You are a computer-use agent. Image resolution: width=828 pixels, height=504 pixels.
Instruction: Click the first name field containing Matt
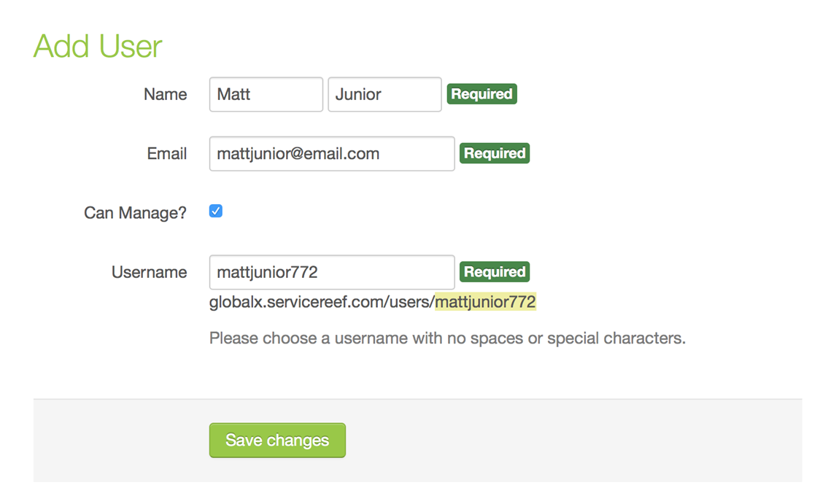pos(266,95)
